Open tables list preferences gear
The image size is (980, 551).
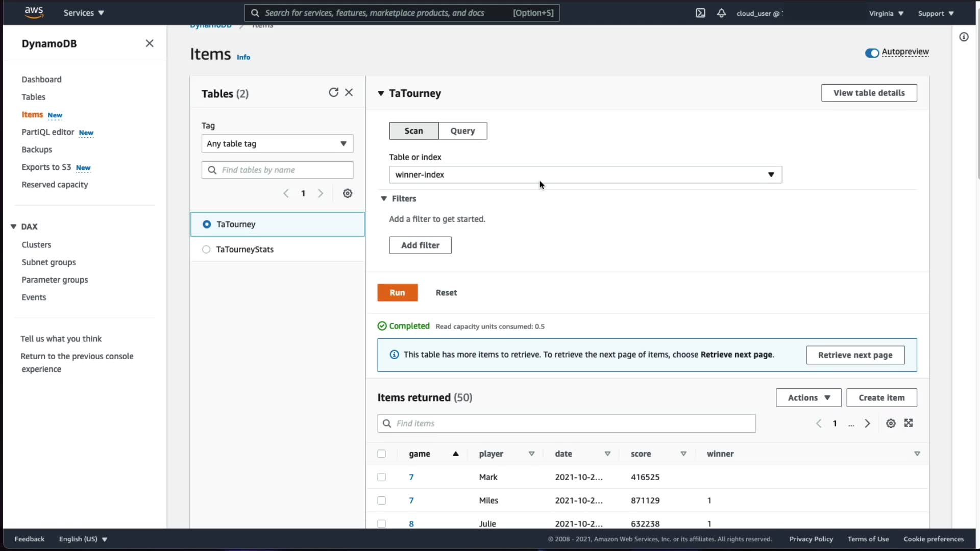(x=348, y=193)
